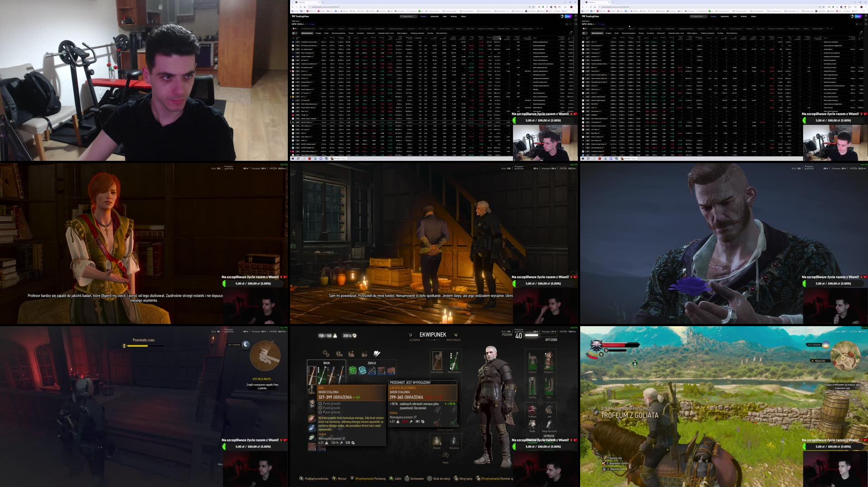Select blue rune item in Zbroje section

click(363, 371)
